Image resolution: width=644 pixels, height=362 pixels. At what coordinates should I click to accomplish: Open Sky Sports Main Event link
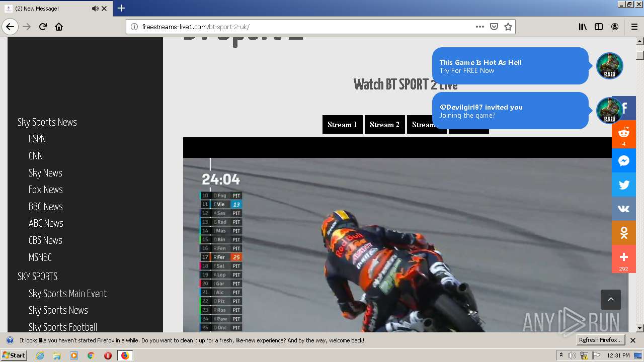[68, 294]
